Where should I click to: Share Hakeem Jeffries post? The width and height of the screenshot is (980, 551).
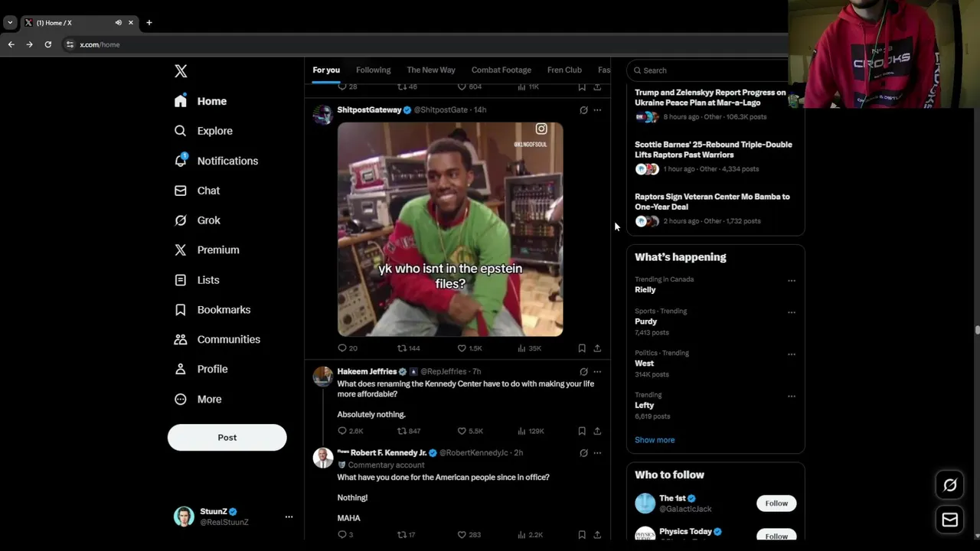[x=597, y=431]
